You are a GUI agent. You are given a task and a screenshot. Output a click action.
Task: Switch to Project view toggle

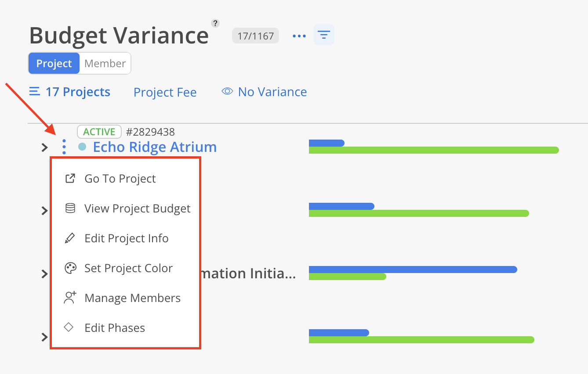tap(54, 64)
